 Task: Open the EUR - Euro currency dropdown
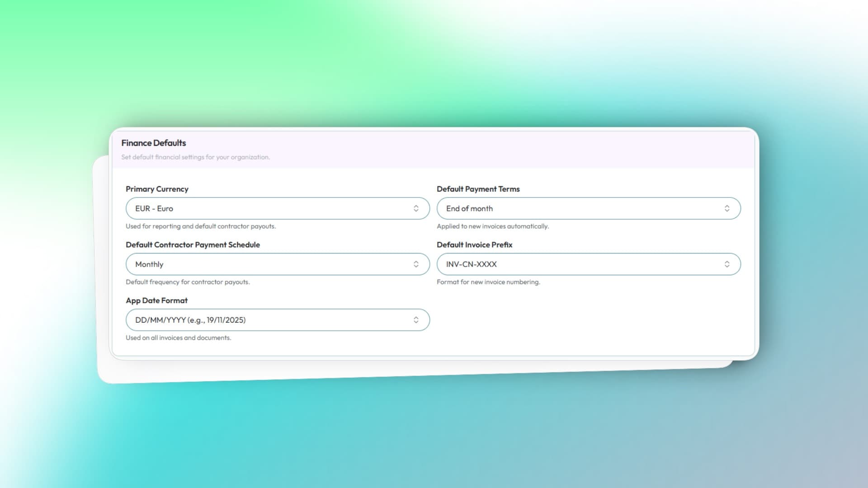(271, 208)
